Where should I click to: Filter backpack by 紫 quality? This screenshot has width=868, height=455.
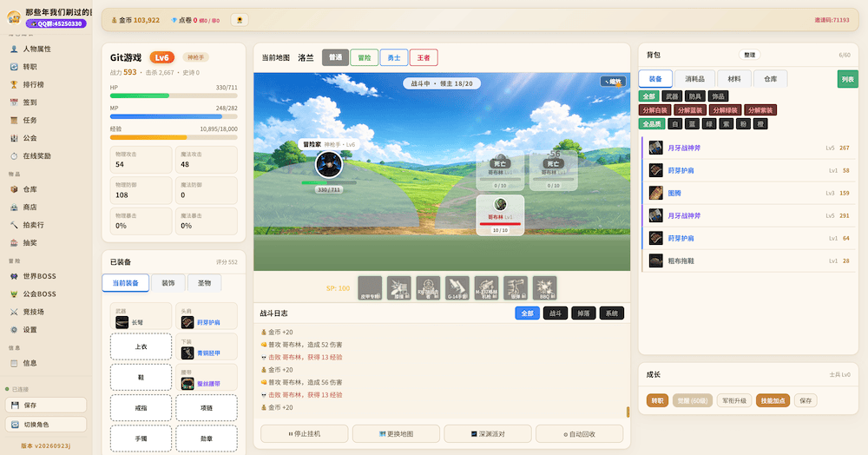[x=727, y=124]
